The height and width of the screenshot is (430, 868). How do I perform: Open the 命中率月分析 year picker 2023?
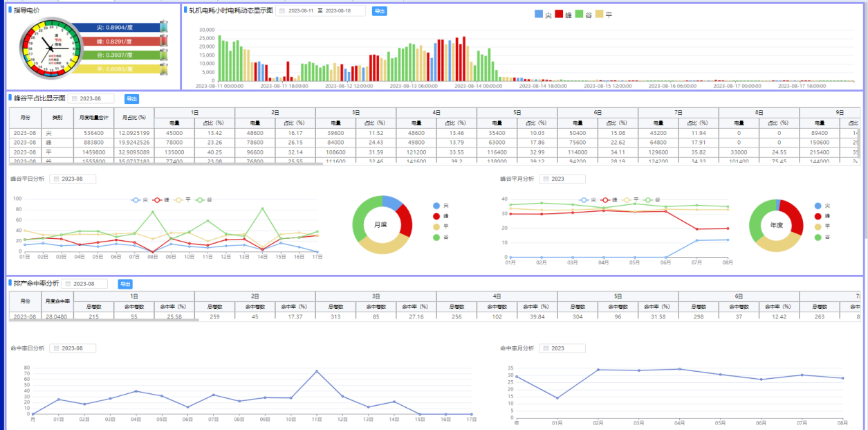(562, 348)
